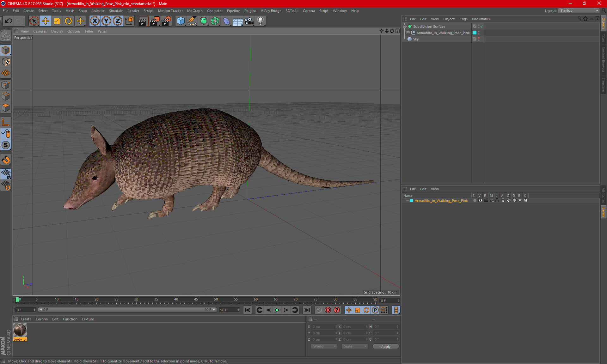Click the Undo arrow icon
607x364 pixels.
pyautogui.click(x=9, y=21)
